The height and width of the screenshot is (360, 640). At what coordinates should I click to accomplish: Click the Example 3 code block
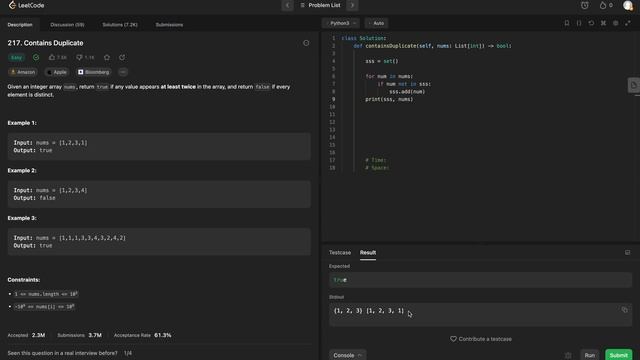[x=159, y=242]
